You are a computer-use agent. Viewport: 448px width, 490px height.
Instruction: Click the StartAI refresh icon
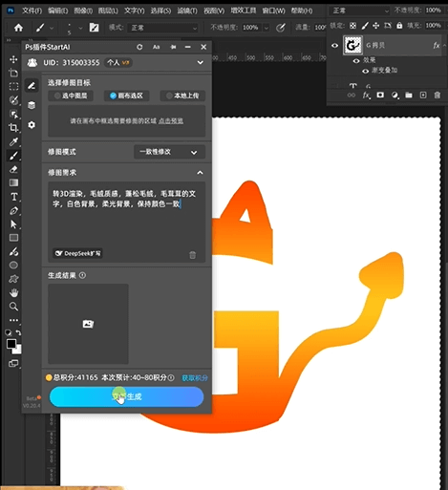tap(139, 47)
